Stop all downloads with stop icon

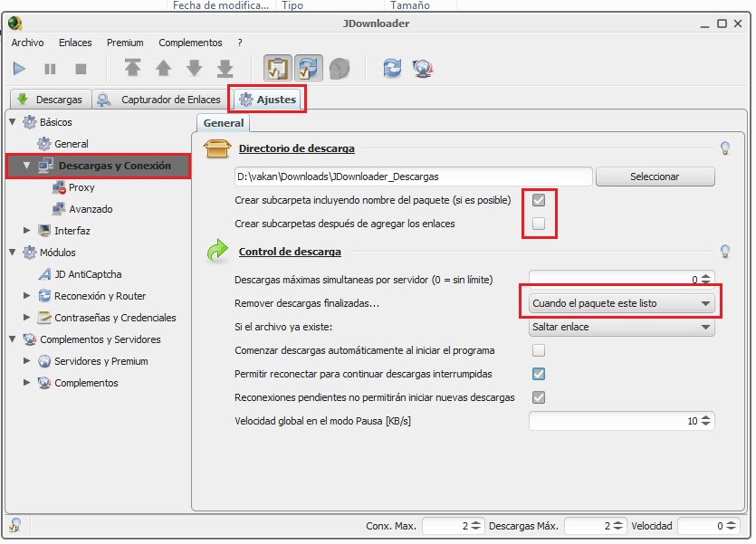(81, 69)
